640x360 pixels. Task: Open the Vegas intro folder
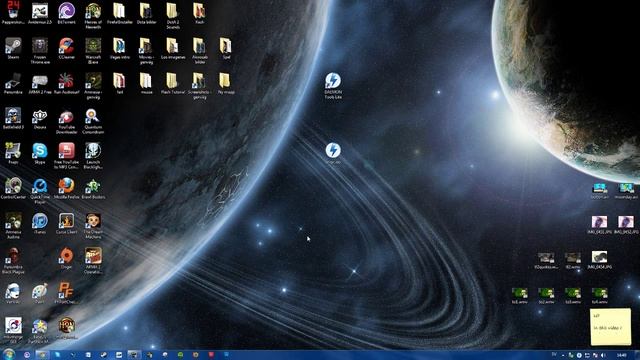pos(119,49)
